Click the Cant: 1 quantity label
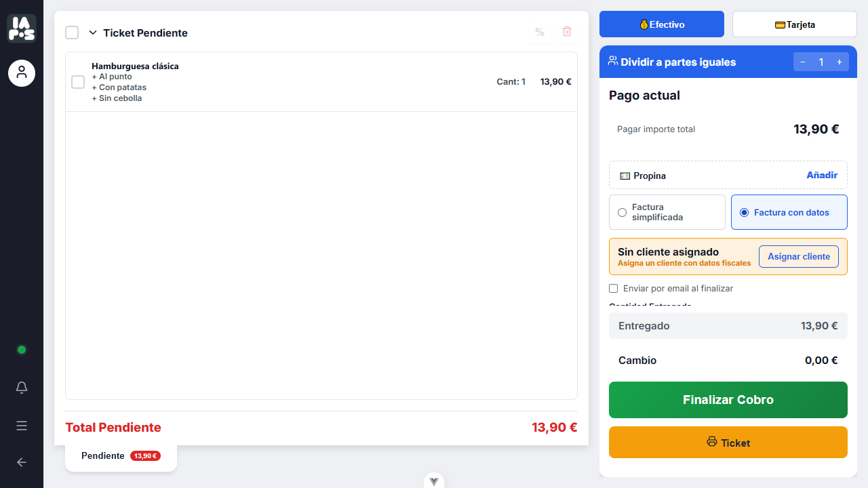Screen dimensions: 868x488 click(511, 81)
